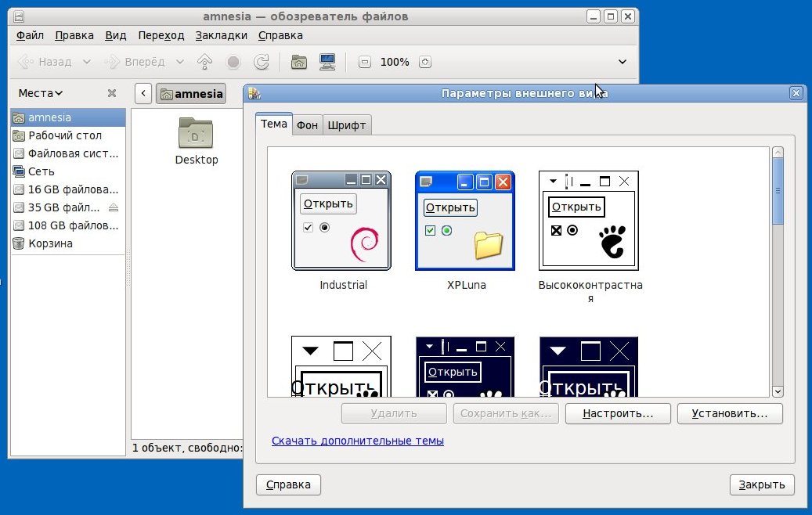Image resolution: width=812 pixels, height=515 pixels.
Task: Reload the folder with the refresh icon
Action: coord(262,62)
